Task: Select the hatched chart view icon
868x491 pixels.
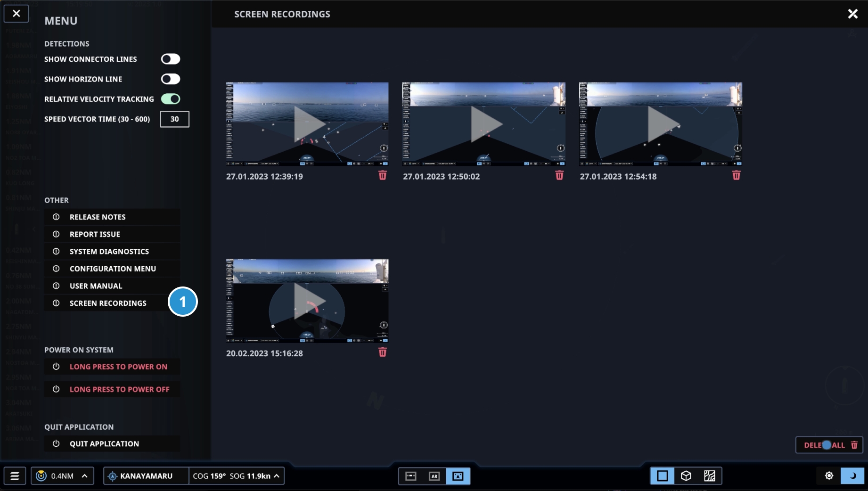Action: coord(709,476)
